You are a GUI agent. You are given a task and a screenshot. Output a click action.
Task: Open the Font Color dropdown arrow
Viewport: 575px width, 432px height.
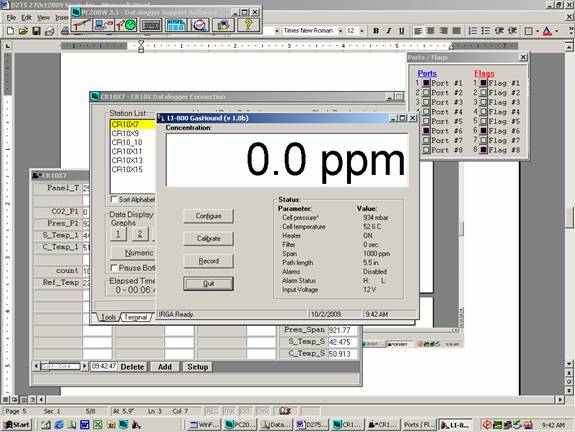[x=557, y=31]
